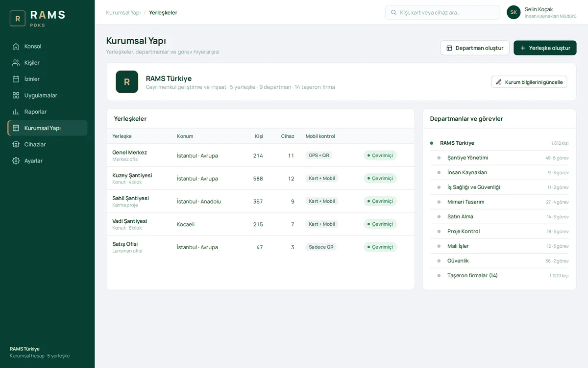Click the Uygulamalar grid icon

(16, 95)
